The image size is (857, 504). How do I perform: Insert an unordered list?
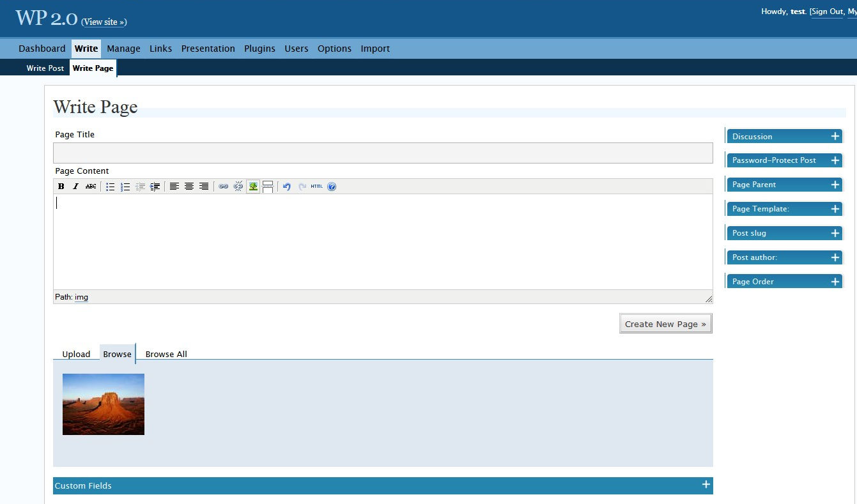[110, 186]
